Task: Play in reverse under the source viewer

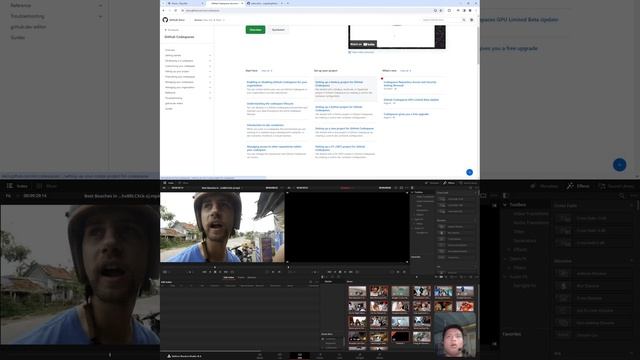Action: [210, 272]
